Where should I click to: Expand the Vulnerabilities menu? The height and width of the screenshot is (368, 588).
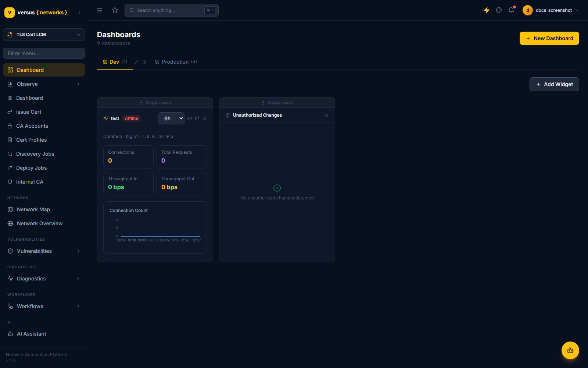pos(44,251)
